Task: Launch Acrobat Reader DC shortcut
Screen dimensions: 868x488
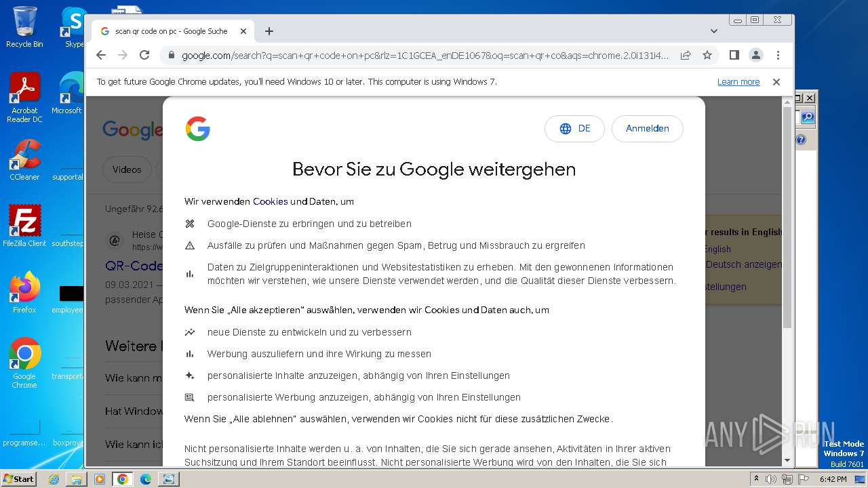Action: click(x=24, y=98)
